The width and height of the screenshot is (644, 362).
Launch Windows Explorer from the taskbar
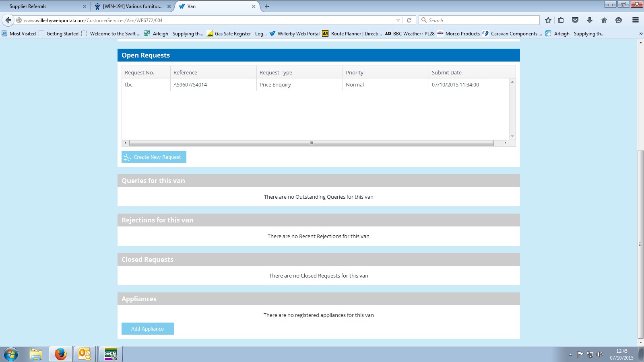point(36,354)
